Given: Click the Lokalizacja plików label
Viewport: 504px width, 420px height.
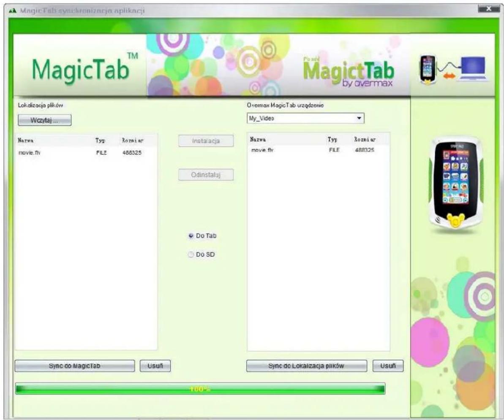Looking at the screenshot, I should pyautogui.click(x=41, y=106).
